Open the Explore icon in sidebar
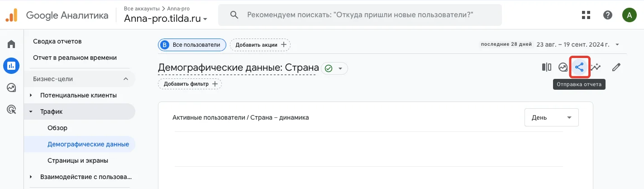The height and width of the screenshot is (189, 644). click(11, 87)
